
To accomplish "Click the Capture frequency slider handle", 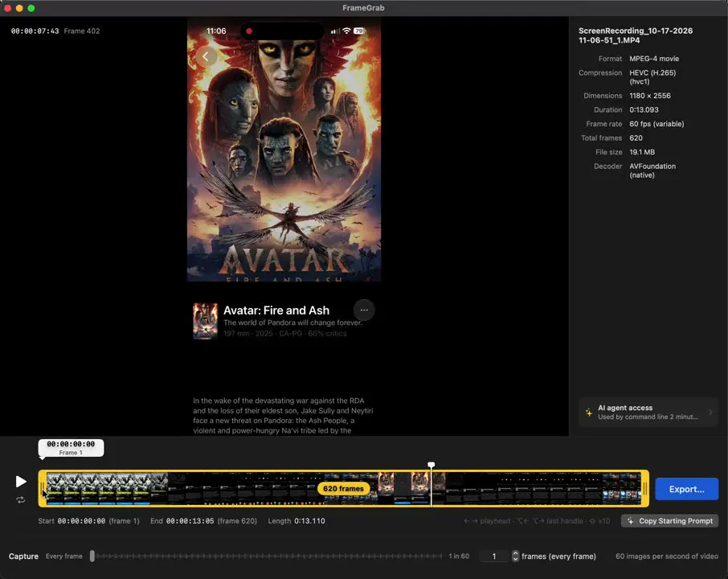I will click(92, 556).
